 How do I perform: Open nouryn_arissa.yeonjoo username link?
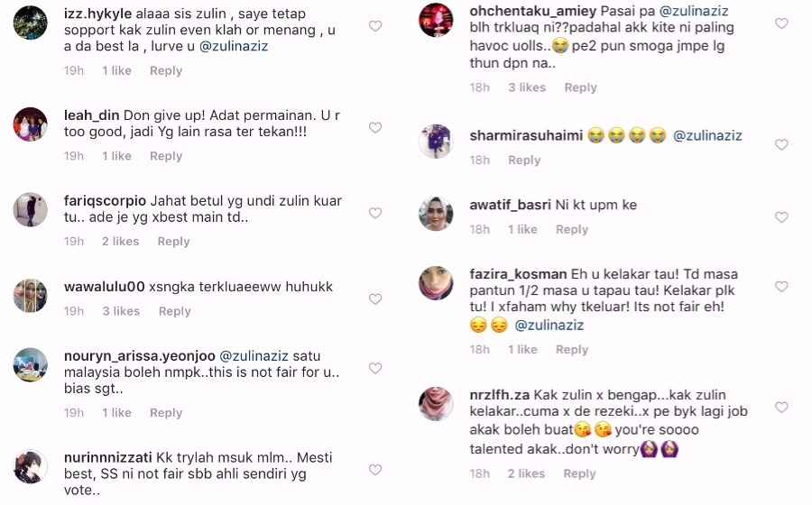pos(139,356)
